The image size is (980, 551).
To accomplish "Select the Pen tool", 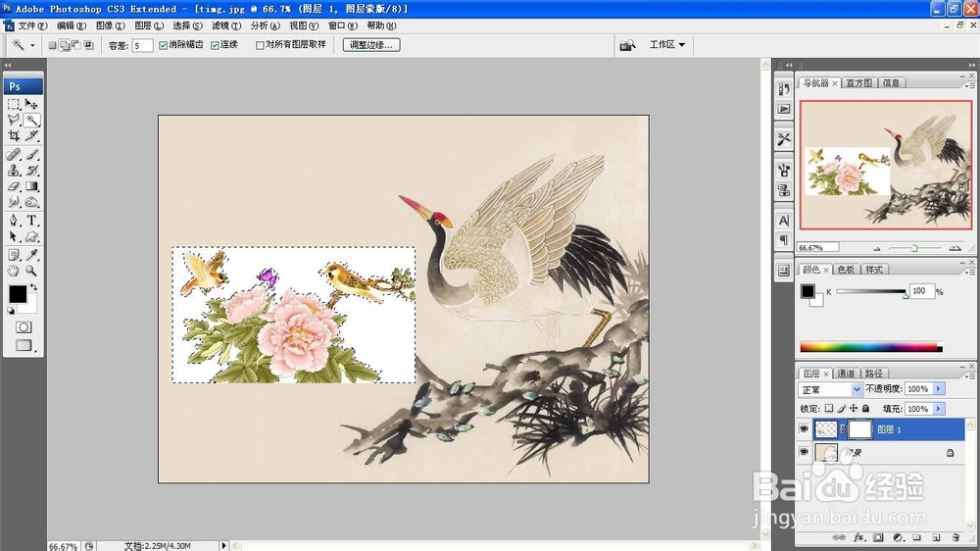I will pyautogui.click(x=14, y=221).
